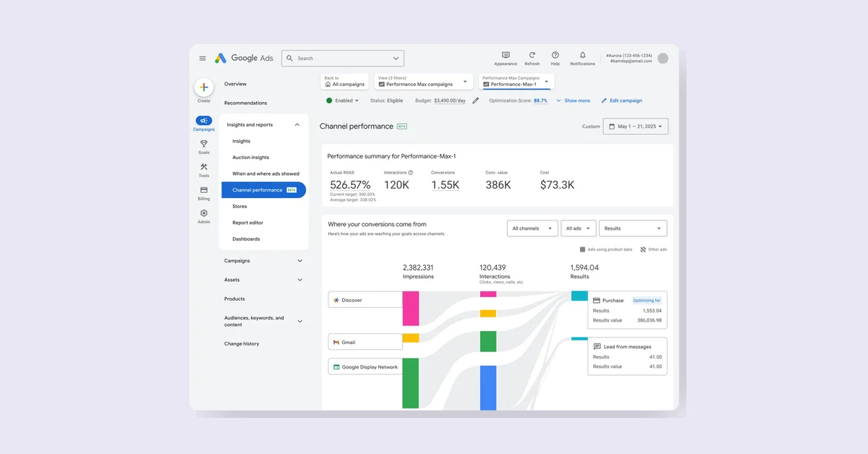Viewport: 868px width, 454px height.
Task: Open Change history in the sidebar
Action: coord(242,344)
